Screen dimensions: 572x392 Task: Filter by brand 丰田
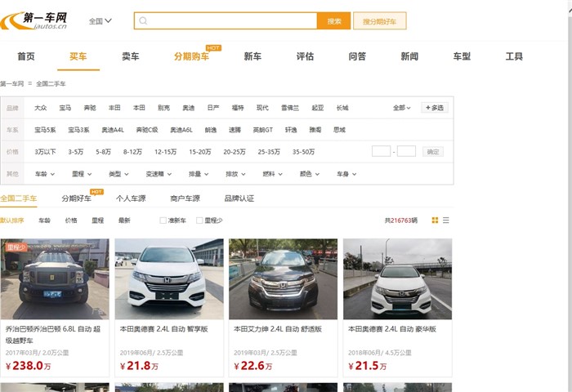click(x=114, y=108)
